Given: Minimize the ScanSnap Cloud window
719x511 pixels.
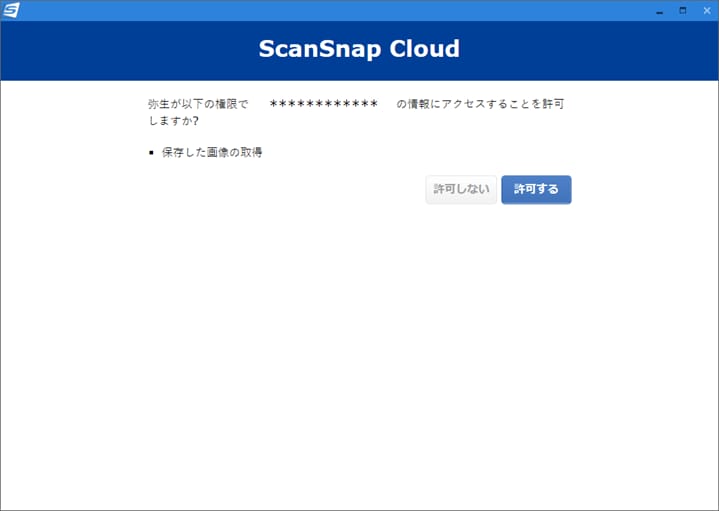Looking at the screenshot, I should coord(659,11).
